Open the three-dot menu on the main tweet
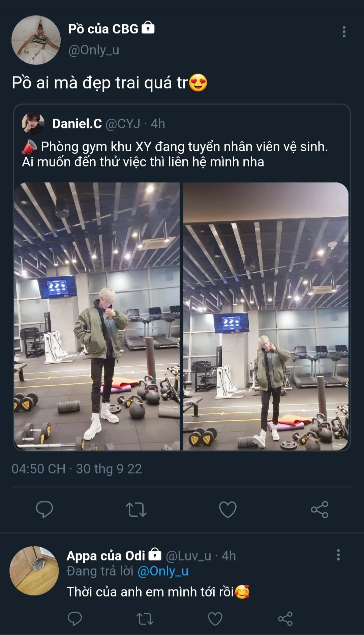This screenshot has width=364, height=635. point(344,32)
